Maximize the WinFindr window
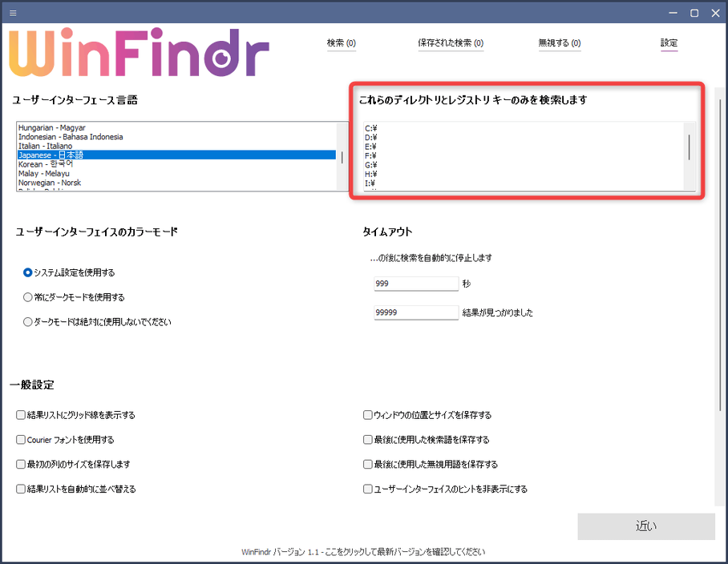 [694, 13]
